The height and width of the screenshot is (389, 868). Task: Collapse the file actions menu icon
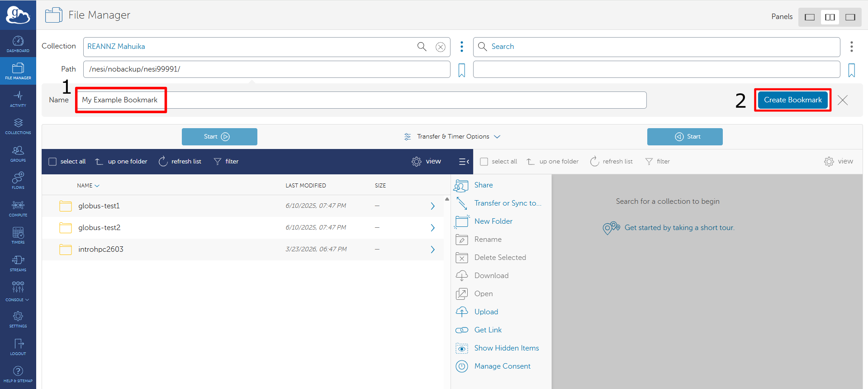(464, 162)
